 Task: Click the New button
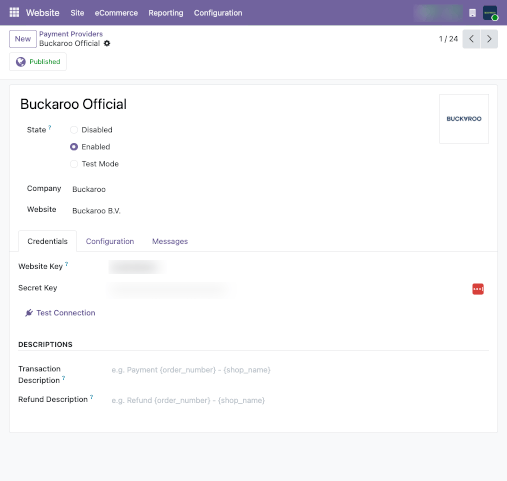(23, 39)
